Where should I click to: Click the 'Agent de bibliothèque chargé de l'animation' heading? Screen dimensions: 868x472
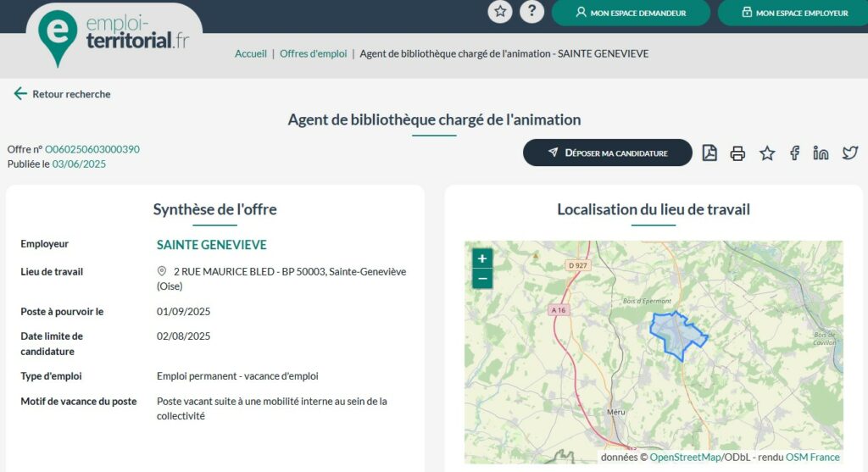[x=434, y=119]
